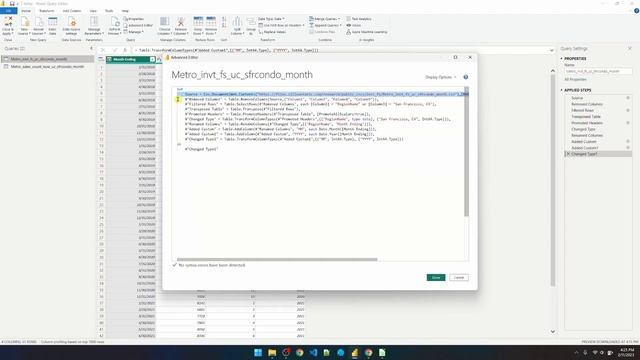Open the File tab
The width and height of the screenshot is (640, 360).
9,11
